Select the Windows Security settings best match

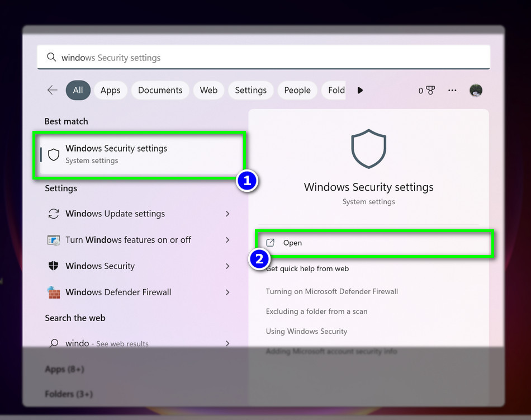pyautogui.click(x=139, y=155)
